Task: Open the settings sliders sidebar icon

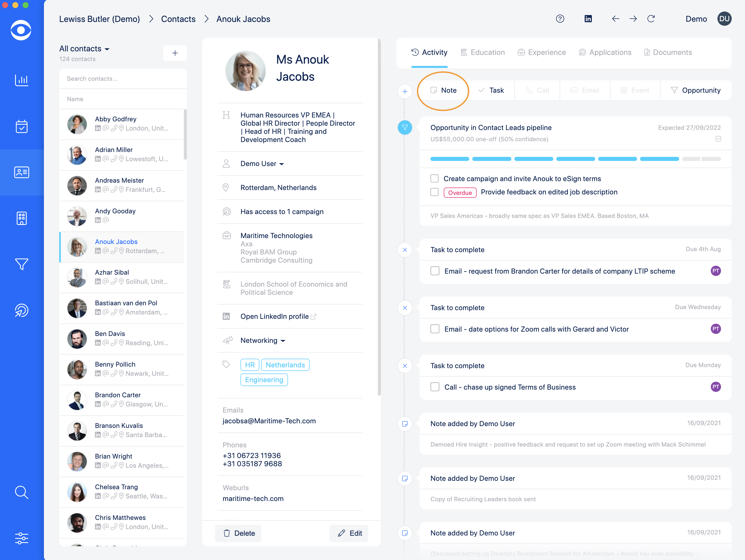Action: pos(21,538)
